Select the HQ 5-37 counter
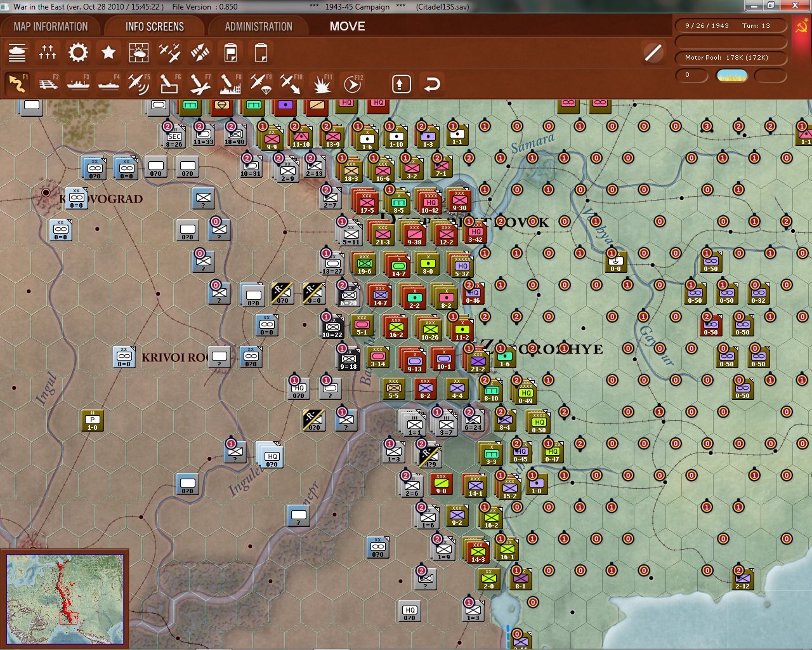The height and width of the screenshot is (650, 812). (x=461, y=265)
